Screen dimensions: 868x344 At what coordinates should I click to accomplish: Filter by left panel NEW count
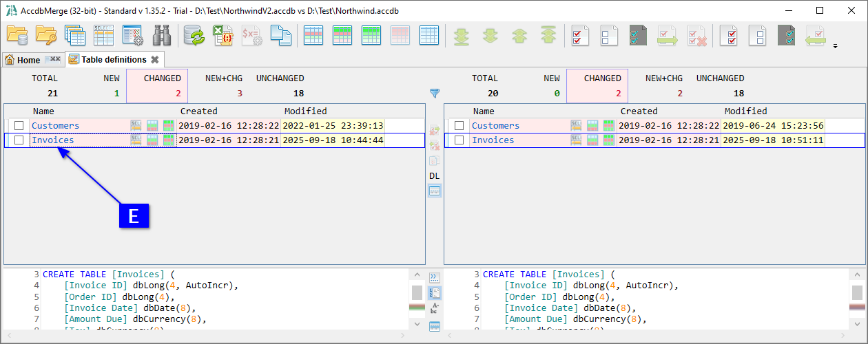tap(111, 86)
